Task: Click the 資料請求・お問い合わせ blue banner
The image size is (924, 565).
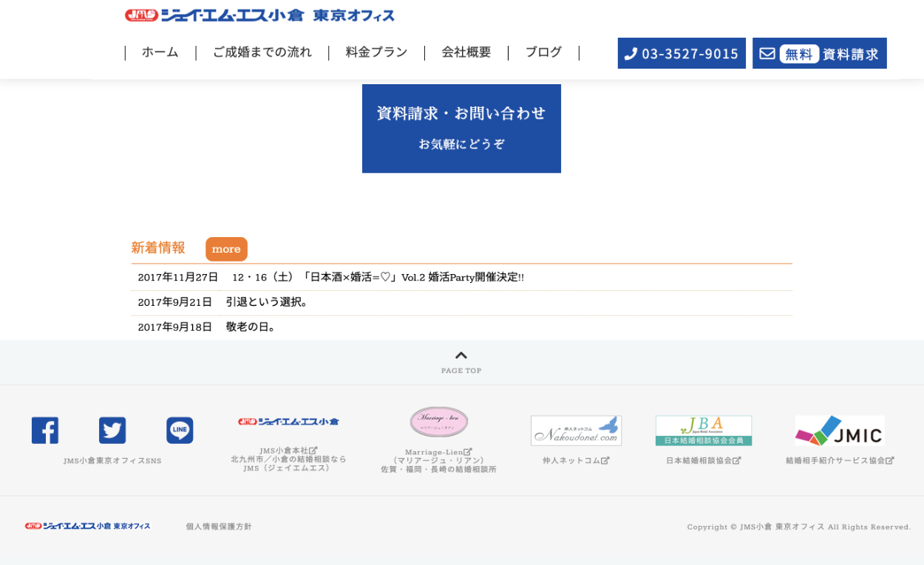Action: 461,129
